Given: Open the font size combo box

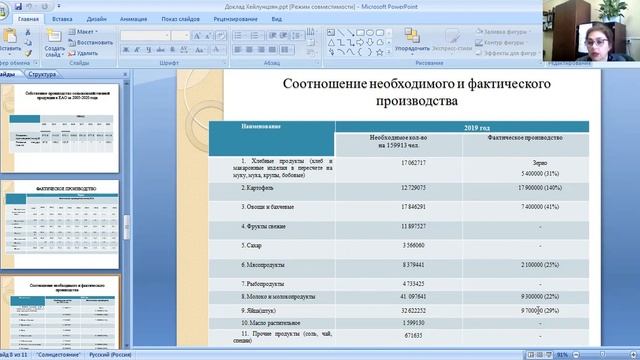Looking at the screenshot, I should (180, 36).
